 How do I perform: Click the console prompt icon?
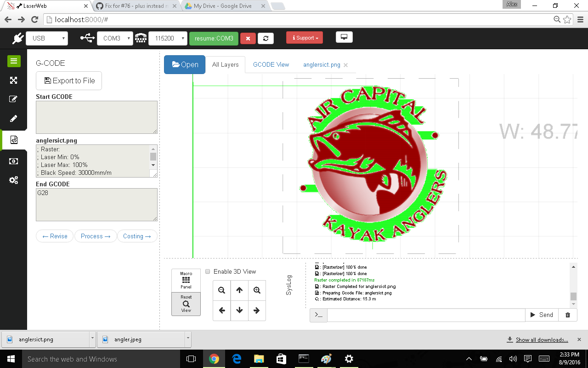point(319,315)
